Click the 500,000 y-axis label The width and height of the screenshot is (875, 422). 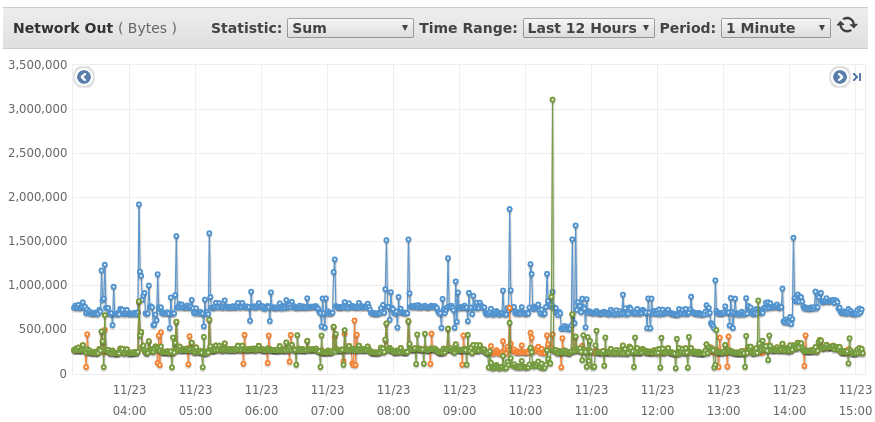(x=44, y=329)
